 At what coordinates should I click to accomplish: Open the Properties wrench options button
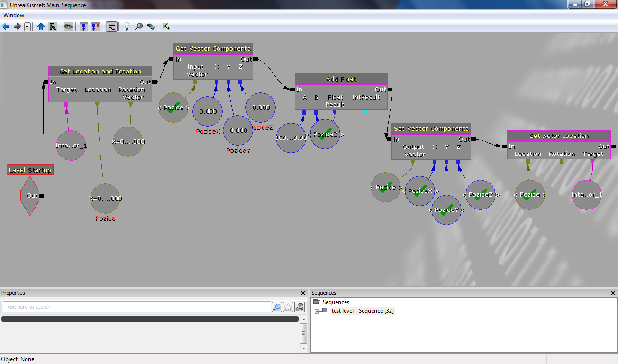click(x=300, y=307)
